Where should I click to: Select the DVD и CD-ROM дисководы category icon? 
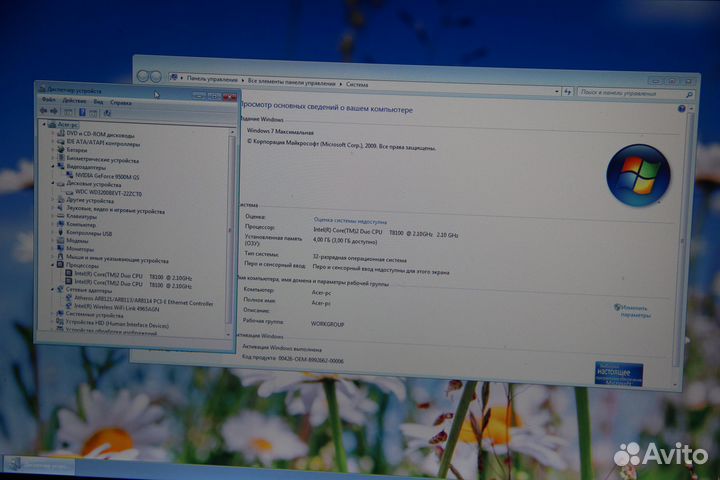pyautogui.click(x=61, y=133)
